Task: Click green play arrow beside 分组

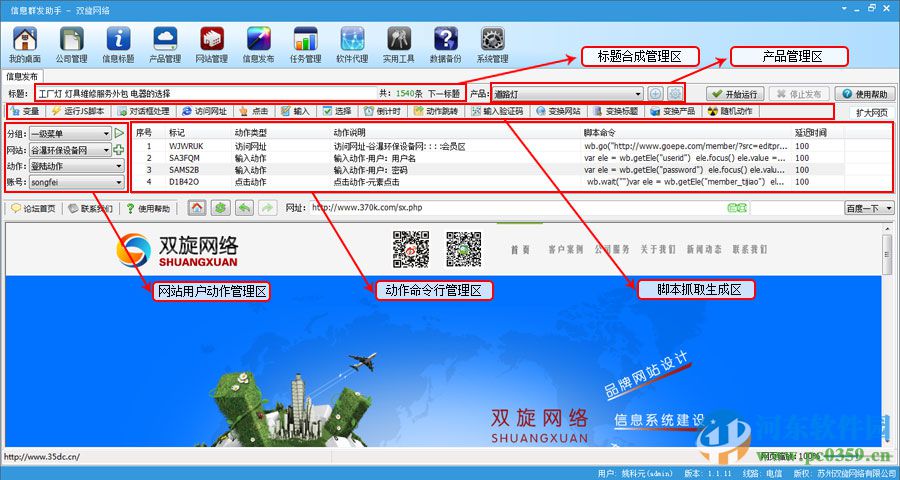Action: pos(119,133)
